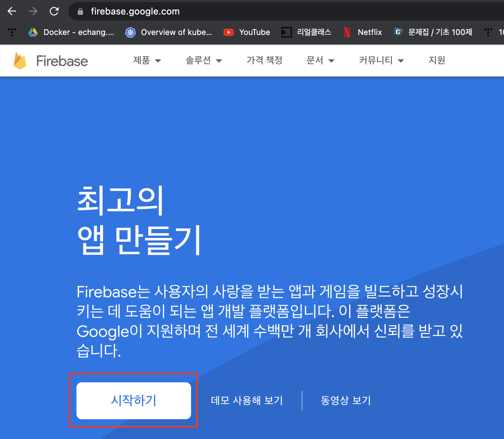The image size is (504, 439).
Task: Expand the 제품 dropdown arrow
Action: 158,61
